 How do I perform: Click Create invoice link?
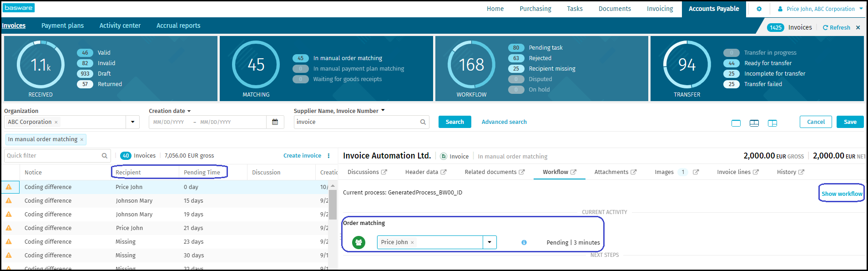pyautogui.click(x=302, y=156)
